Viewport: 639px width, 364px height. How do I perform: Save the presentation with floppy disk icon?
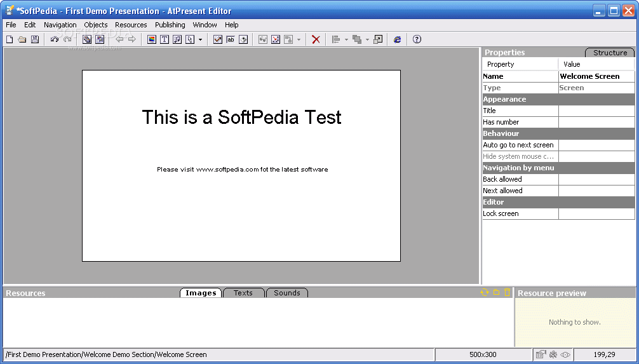pyautogui.click(x=35, y=39)
